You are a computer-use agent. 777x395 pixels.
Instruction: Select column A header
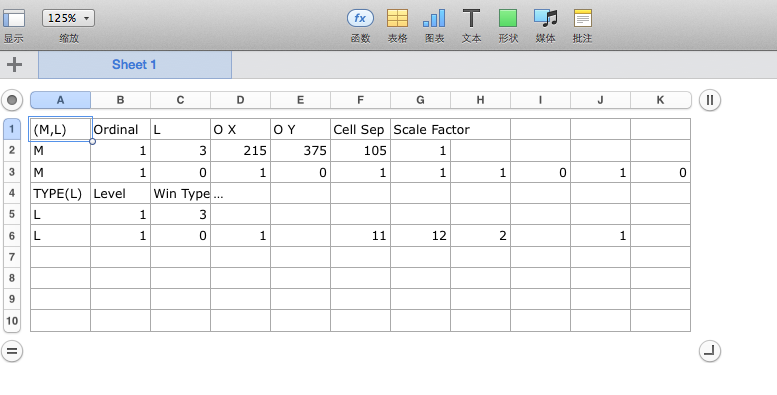pos(60,100)
